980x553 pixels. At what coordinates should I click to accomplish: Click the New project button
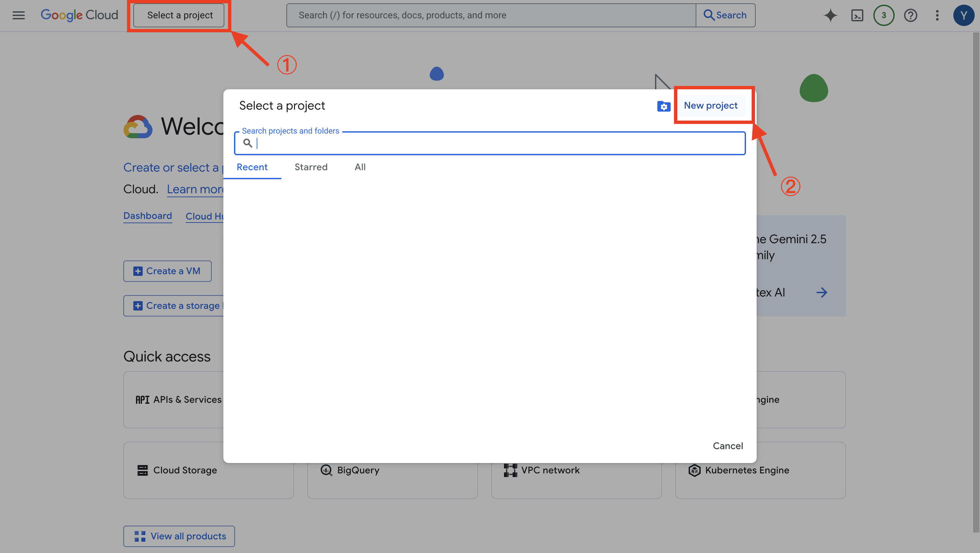[x=710, y=105]
